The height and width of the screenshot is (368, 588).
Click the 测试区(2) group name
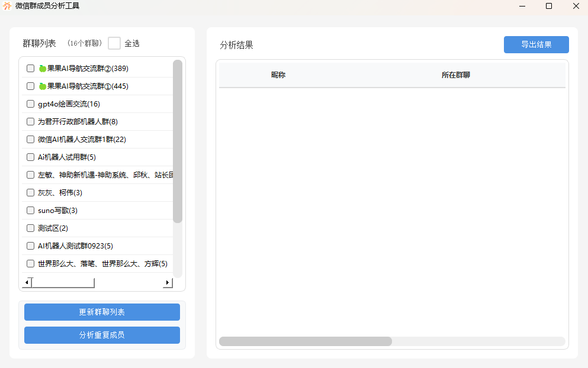53,228
